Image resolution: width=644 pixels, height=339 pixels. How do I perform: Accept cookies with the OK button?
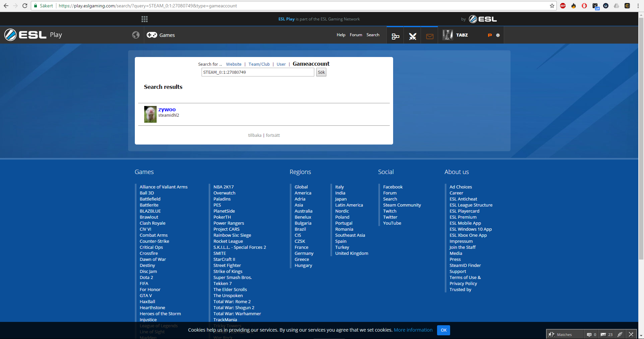click(443, 330)
